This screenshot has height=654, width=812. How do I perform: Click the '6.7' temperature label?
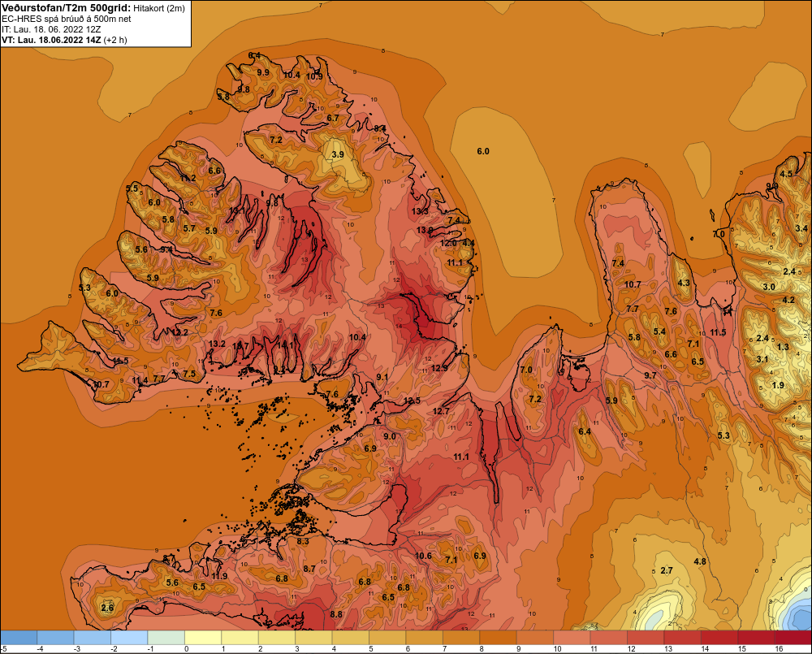tap(333, 118)
